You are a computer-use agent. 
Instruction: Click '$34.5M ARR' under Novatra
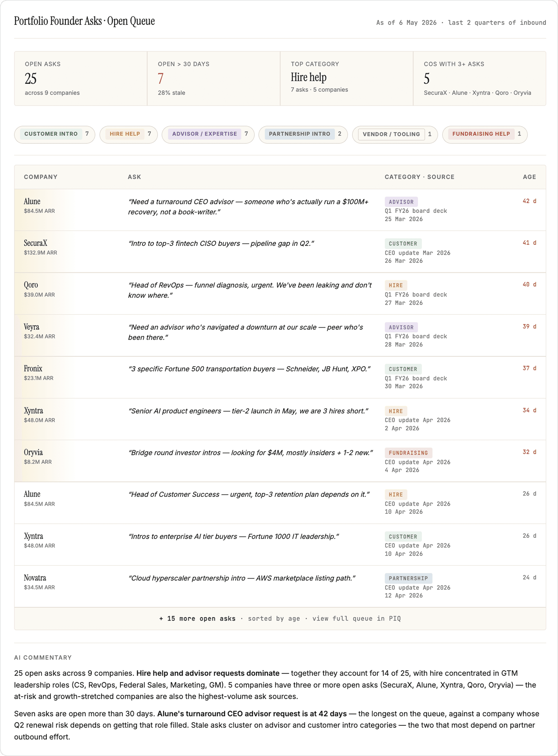[x=39, y=587]
